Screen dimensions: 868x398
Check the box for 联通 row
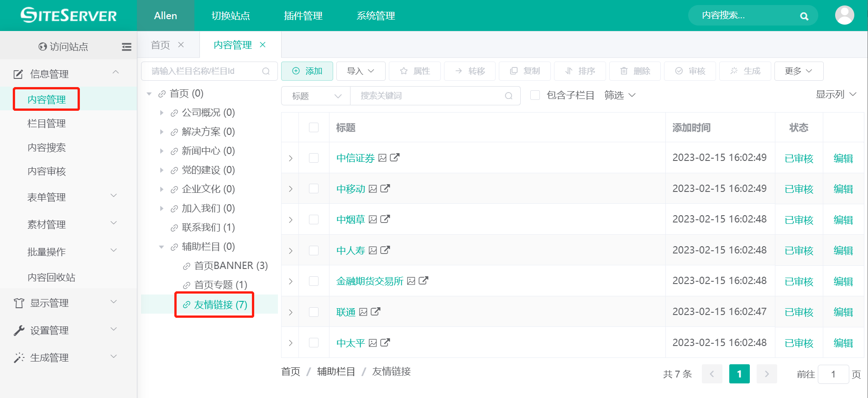pyautogui.click(x=314, y=312)
